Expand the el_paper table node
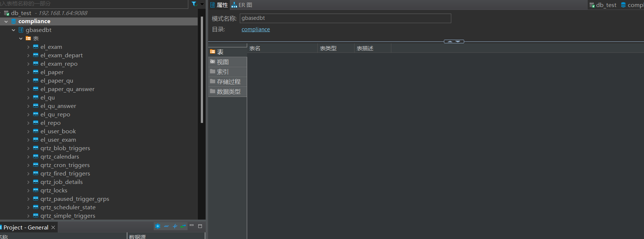The height and width of the screenshot is (239, 644). (x=28, y=72)
